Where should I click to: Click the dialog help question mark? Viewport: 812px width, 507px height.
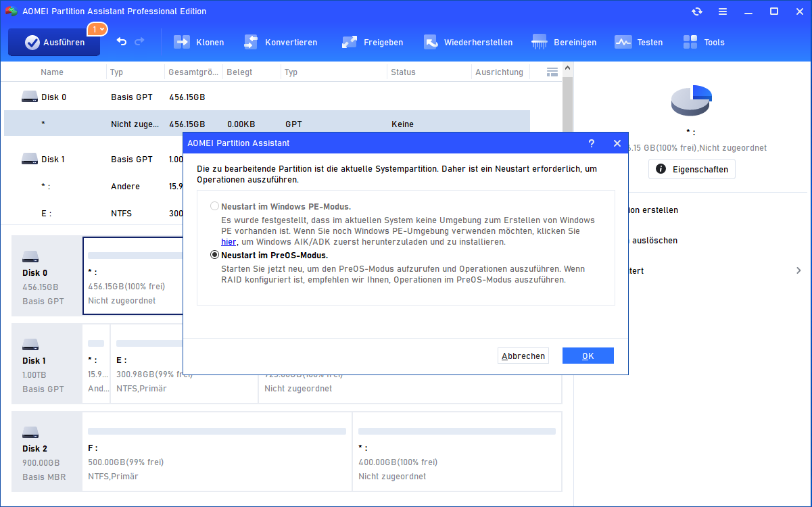(592, 143)
